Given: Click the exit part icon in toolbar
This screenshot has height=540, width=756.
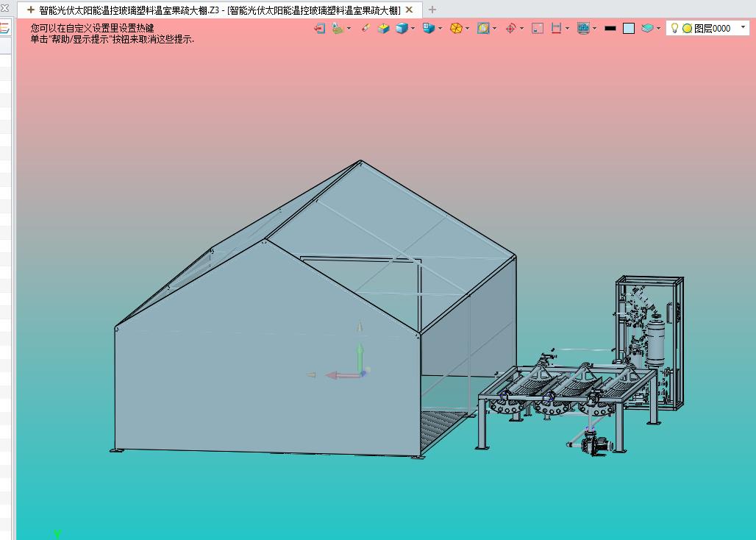Looking at the screenshot, I should [x=319, y=29].
